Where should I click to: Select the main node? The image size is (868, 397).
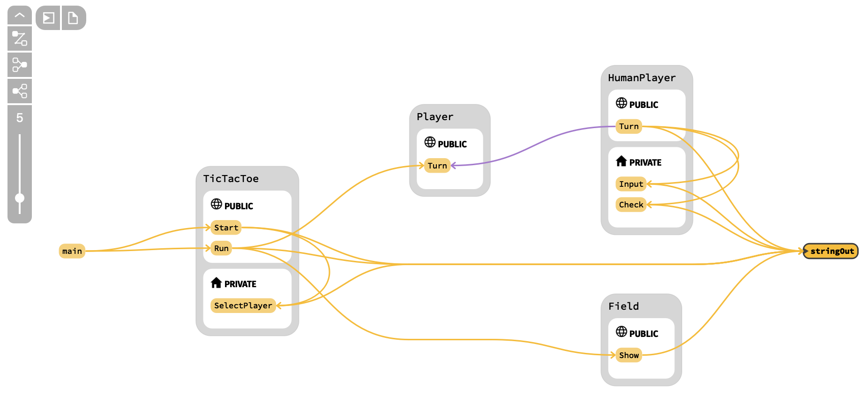point(72,251)
